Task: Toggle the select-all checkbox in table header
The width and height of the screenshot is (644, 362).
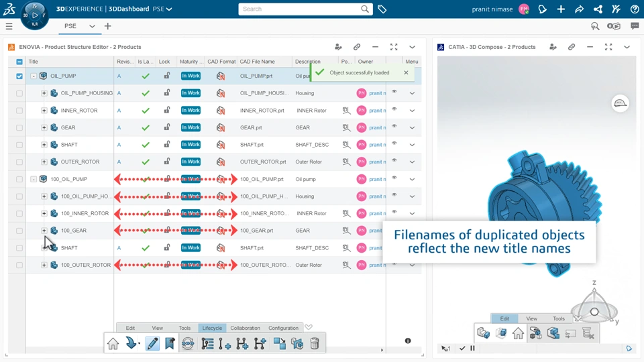Action: click(x=19, y=62)
